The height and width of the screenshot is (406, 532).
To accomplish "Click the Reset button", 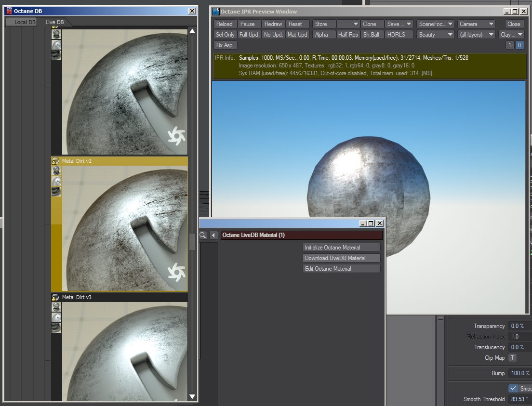I will coord(297,24).
